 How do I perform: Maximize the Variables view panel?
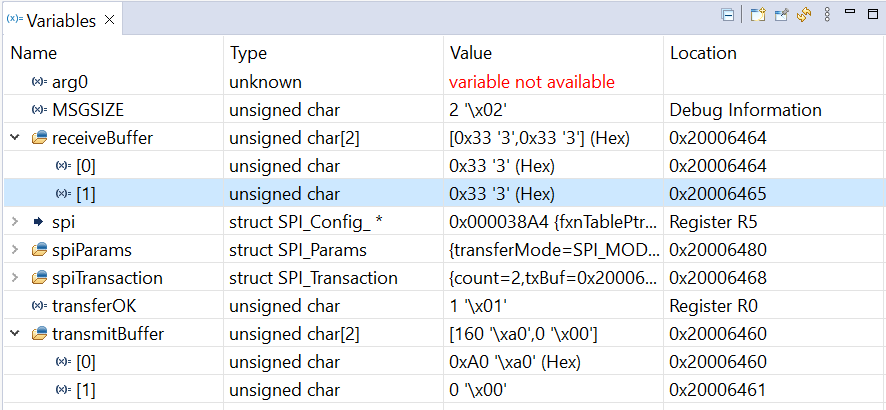click(x=872, y=14)
